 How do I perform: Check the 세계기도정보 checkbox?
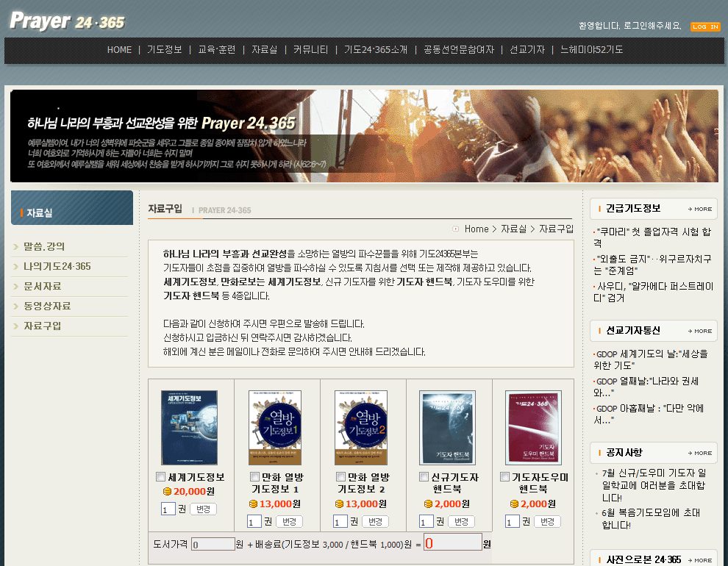tap(160, 476)
